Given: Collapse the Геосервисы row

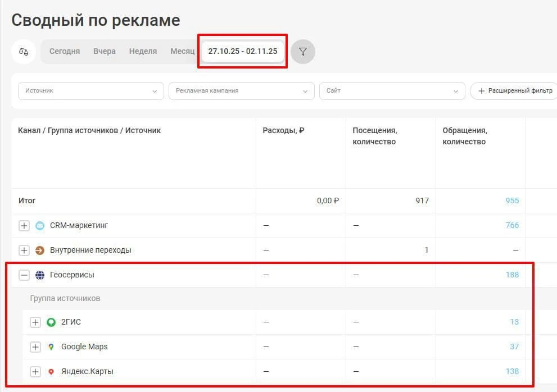Looking at the screenshot, I should pyautogui.click(x=24, y=275).
